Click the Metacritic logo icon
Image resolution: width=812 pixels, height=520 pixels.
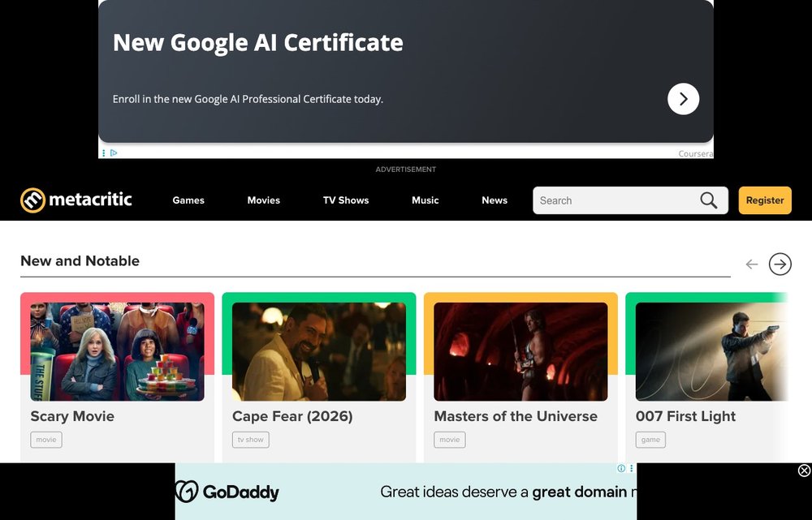(x=32, y=200)
